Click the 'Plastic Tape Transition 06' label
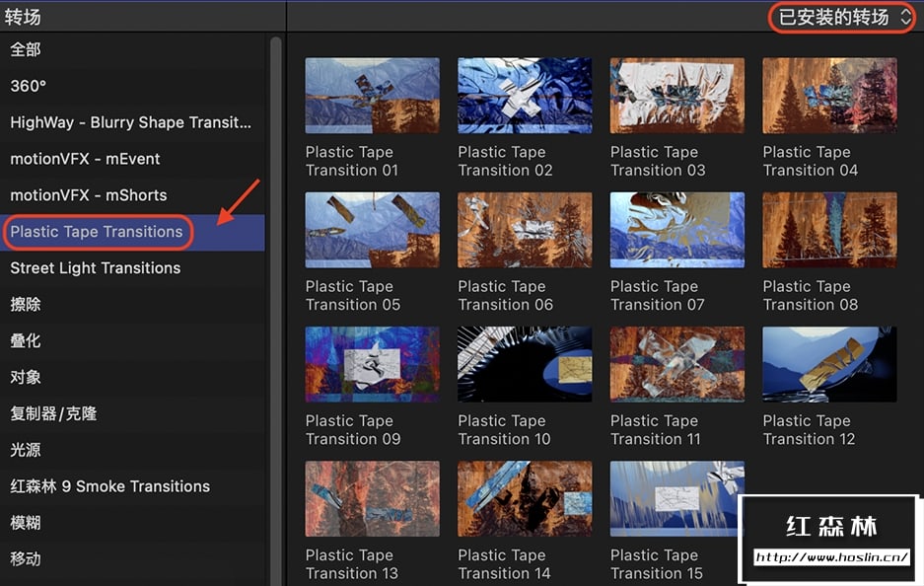 click(505, 296)
